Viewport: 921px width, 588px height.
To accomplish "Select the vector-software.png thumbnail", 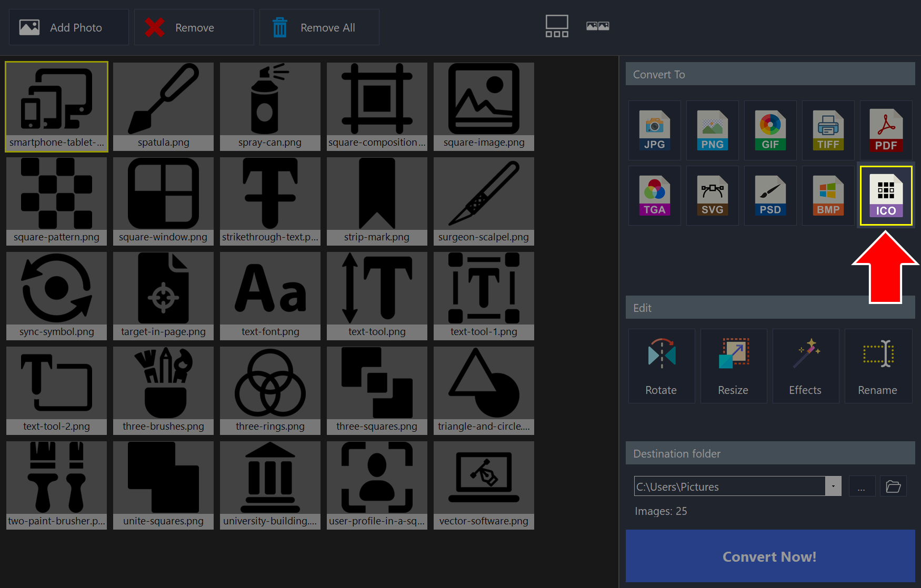I will pyautogui.click(x=484, y=485).
